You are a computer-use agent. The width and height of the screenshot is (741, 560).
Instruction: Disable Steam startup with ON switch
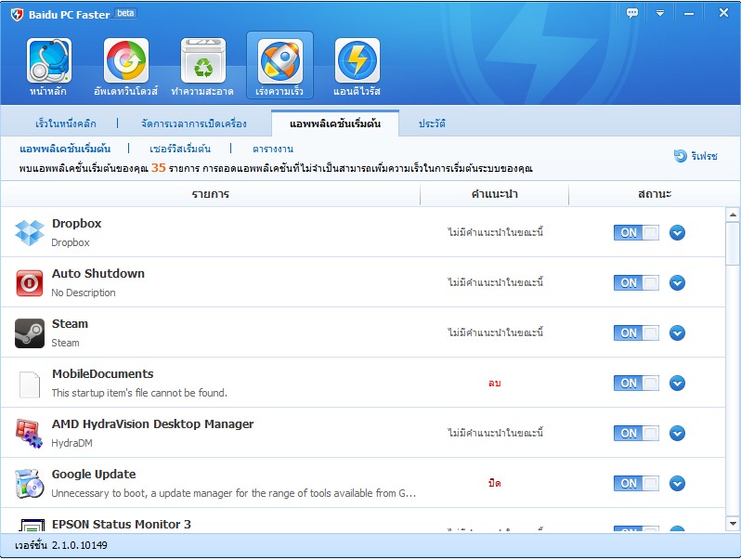[x=636, y=332]
